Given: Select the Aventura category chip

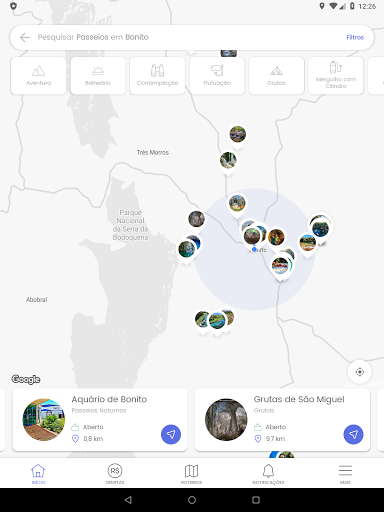Looking at the screenshot, I should [38, 76].
